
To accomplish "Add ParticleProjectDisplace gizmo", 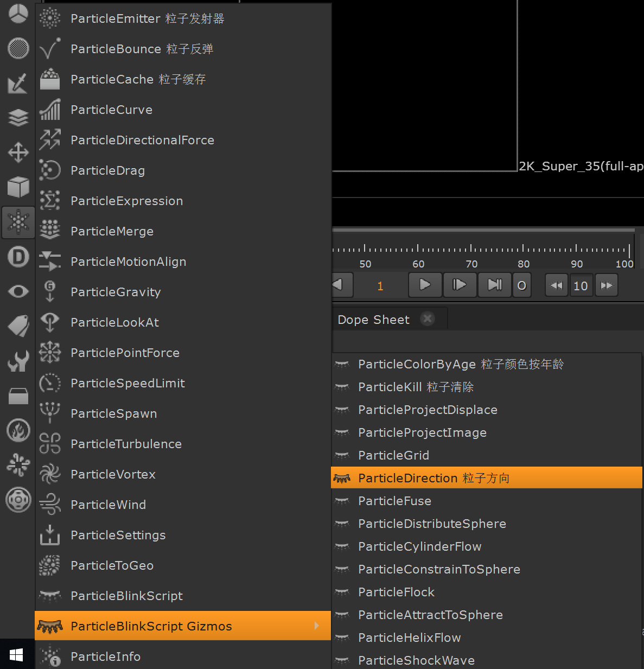I will 487,410.
